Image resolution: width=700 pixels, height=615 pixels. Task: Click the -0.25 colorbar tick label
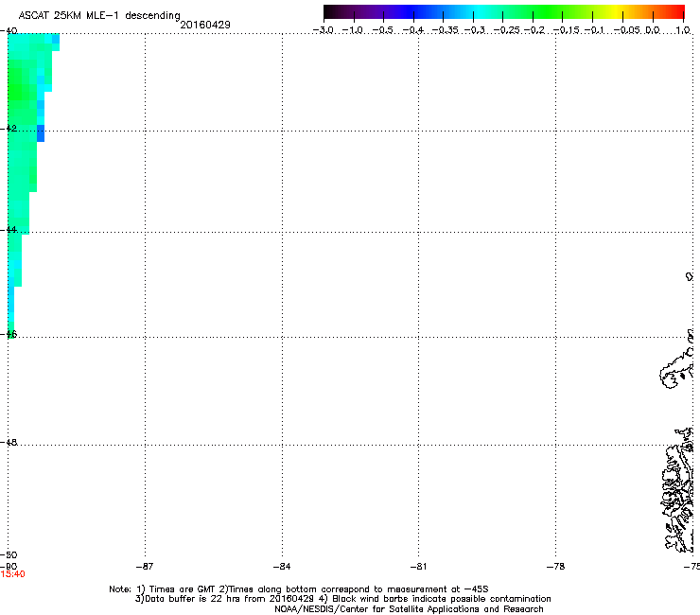tap(507, 30)
